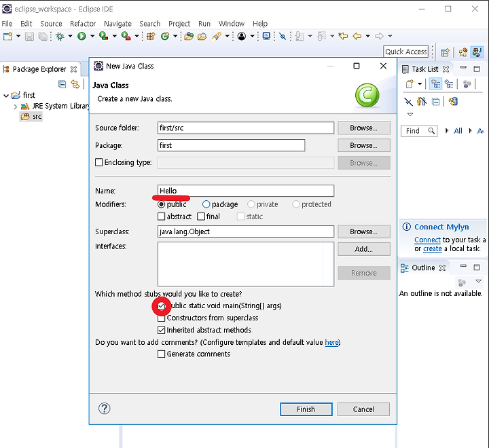Open the File menu

click(x=7, y=24)
